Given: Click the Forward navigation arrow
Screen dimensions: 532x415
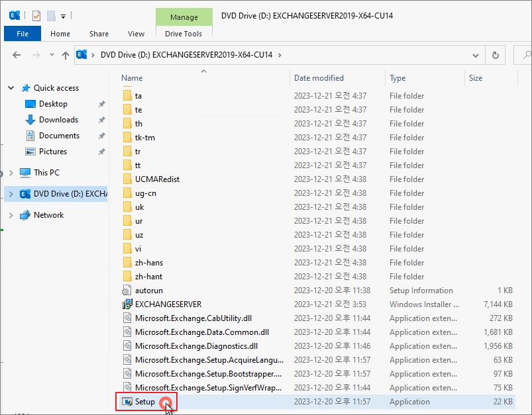Looking at the screenshot, I should (36, 55).
